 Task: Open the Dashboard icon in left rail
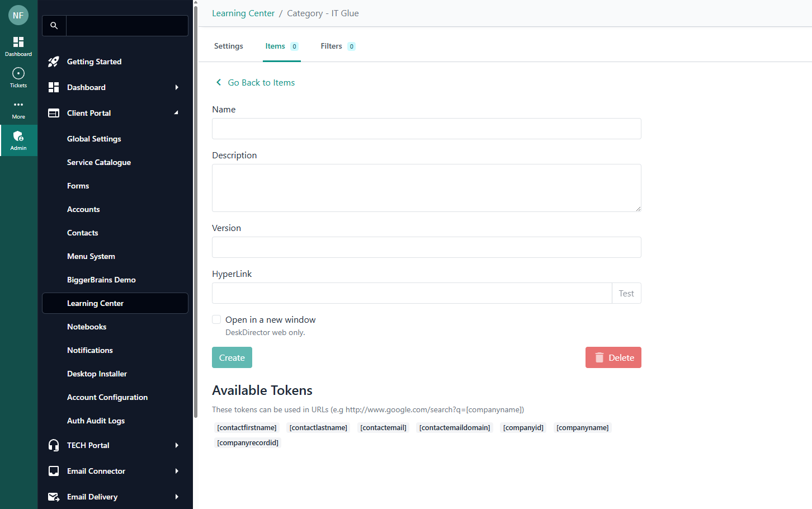point(18,42)
